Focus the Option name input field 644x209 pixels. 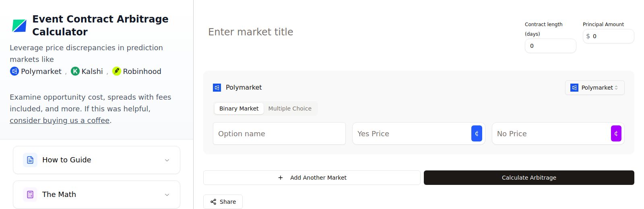click(x=279, y=133)
